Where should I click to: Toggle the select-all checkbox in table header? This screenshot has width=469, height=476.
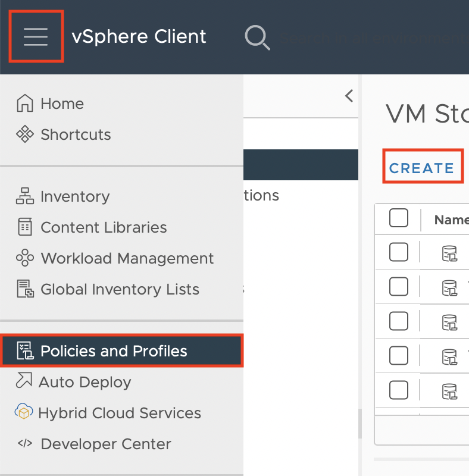click(399, 218)
